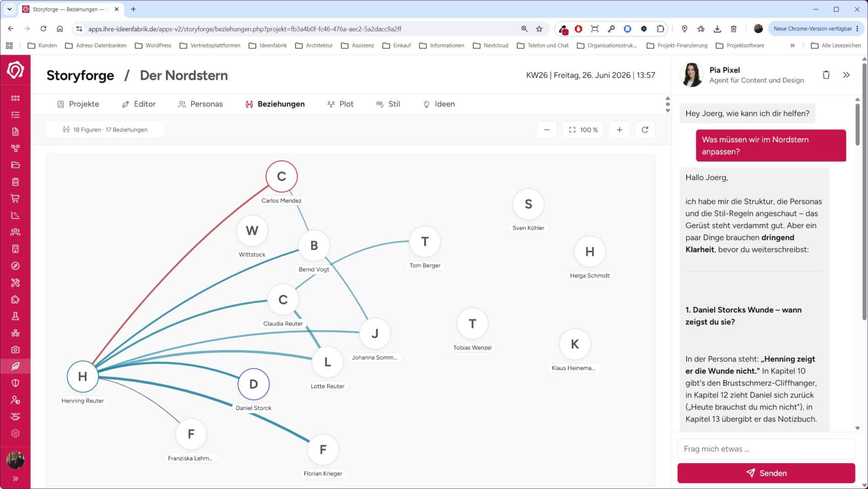Collapse the Pia Pixel chat panel
This screenshot has height=489, width=868.
click(x=846, y=75)
